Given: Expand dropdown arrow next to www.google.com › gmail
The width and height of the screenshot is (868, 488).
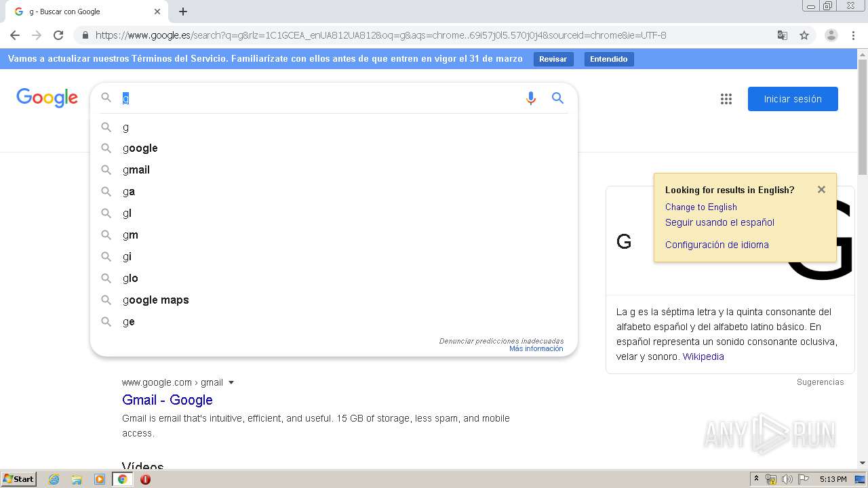Looking at the screenshot, I should point(231,382).
